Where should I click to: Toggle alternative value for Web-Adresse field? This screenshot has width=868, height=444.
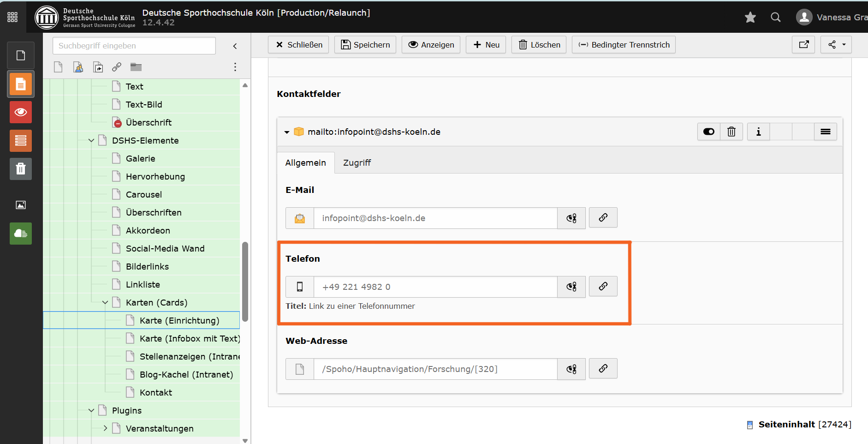pos(571,369)
